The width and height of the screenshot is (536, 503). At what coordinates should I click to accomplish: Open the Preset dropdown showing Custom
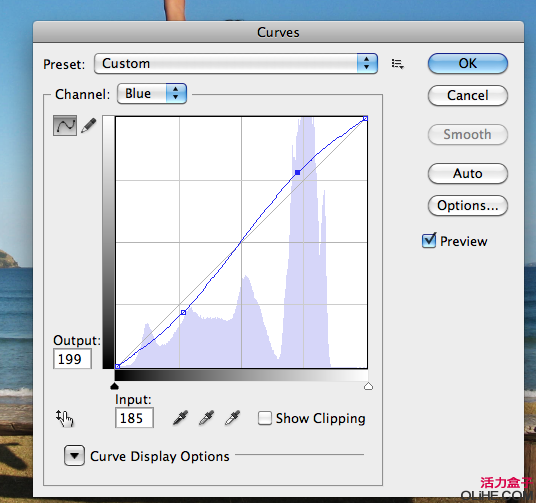tap(236, 64)
